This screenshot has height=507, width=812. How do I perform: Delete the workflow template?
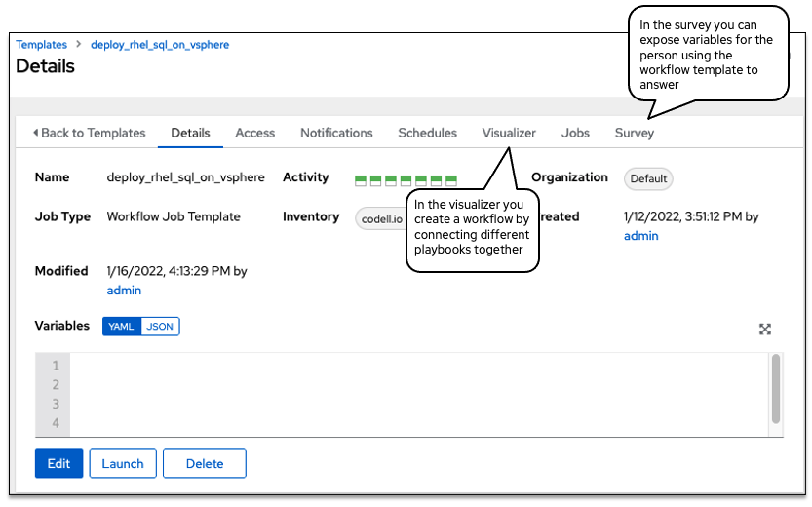click(x=205, y=464)
